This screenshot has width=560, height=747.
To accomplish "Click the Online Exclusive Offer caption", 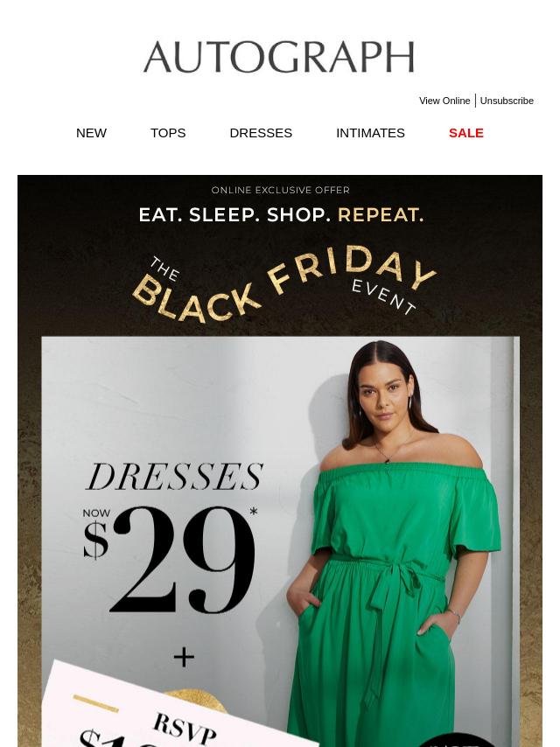I will coord(280,190).
